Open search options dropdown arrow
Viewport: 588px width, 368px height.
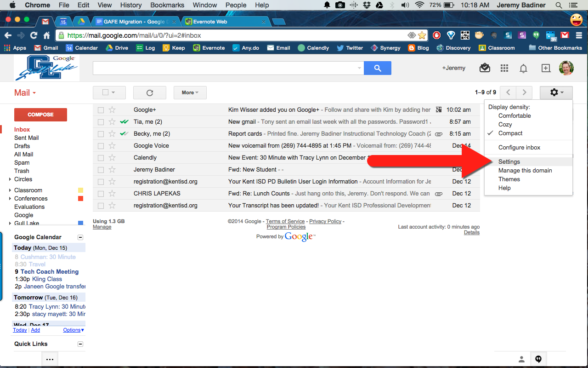pos(359,68)
